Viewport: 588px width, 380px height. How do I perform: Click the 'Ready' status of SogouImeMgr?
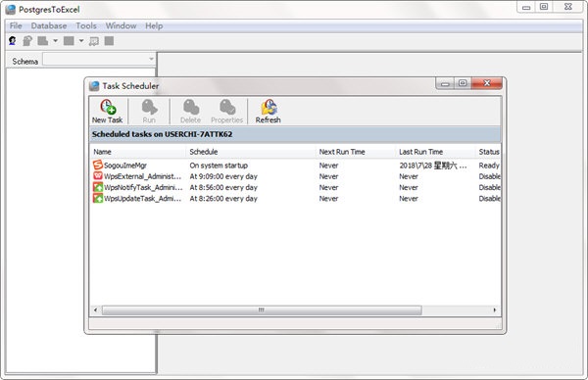tap(489, 166)
